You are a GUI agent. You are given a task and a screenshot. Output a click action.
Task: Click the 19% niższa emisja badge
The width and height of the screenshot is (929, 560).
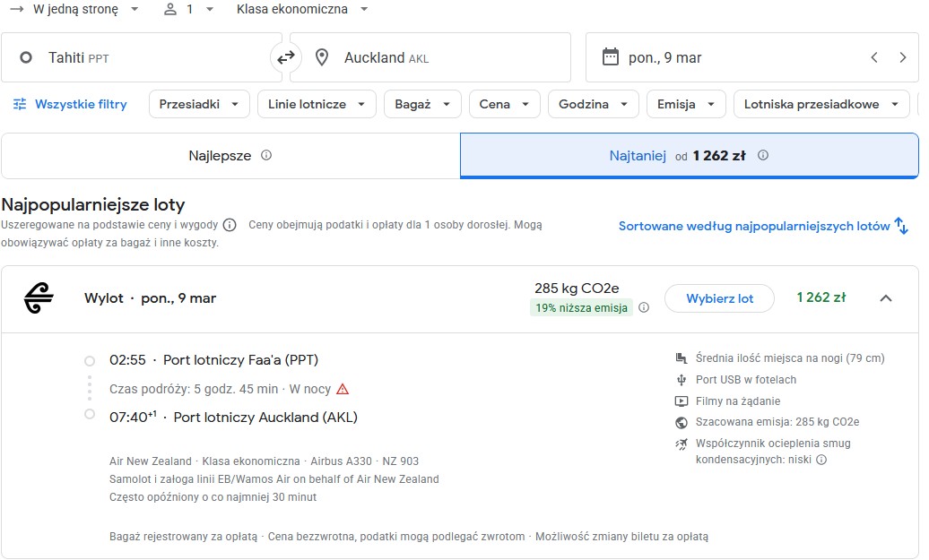click(x=581, y=308)
